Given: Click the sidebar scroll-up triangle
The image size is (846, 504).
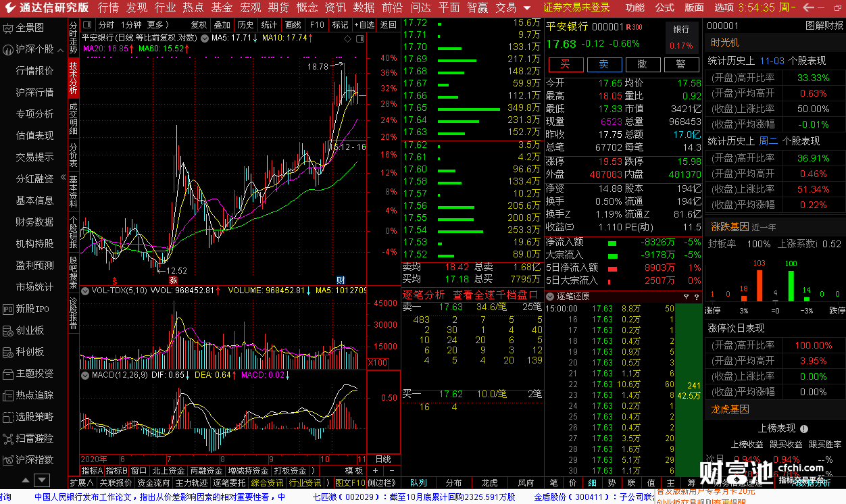Looking at the screenshot, I should [26, 482].
